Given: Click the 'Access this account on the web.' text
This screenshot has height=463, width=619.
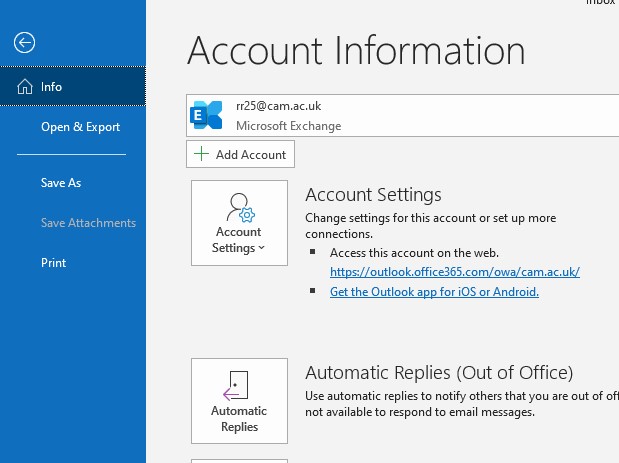Looking at the screenshot, I should [414, 253].
